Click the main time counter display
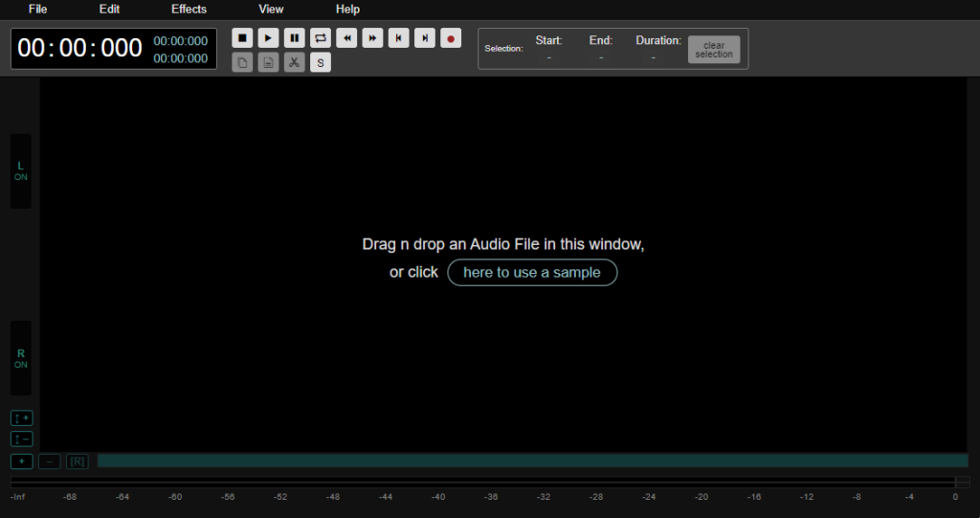Screen dimensions: 980x518 click(80, 48)
